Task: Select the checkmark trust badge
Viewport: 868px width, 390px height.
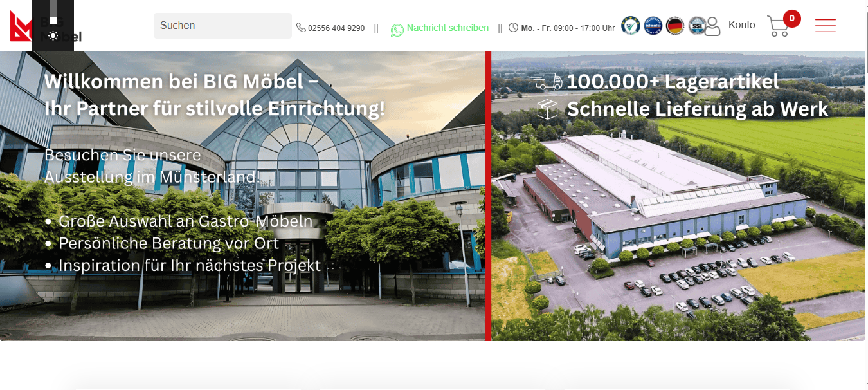Action: click(x=631, y=26)
